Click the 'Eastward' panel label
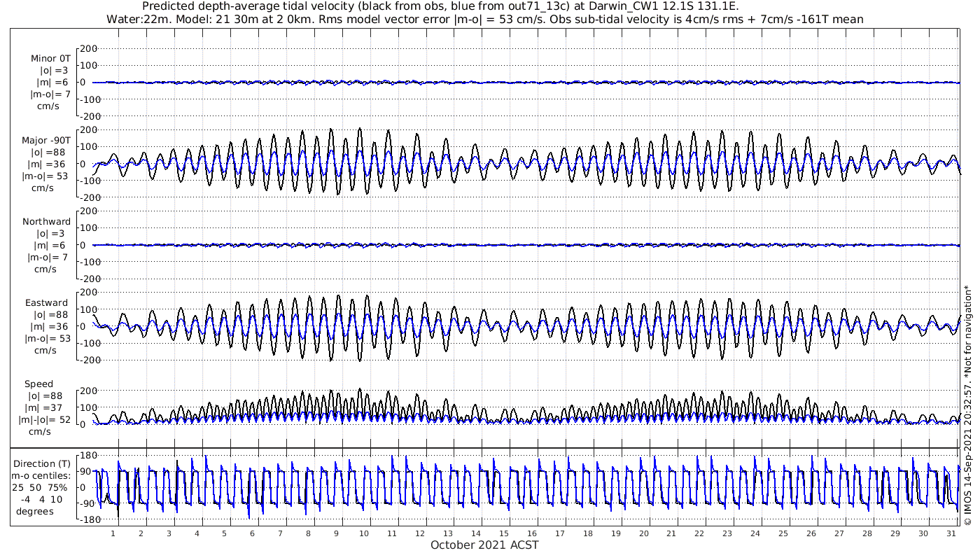Screen dimensions: 980x560 pyautogui.click(x=46, y=303)
